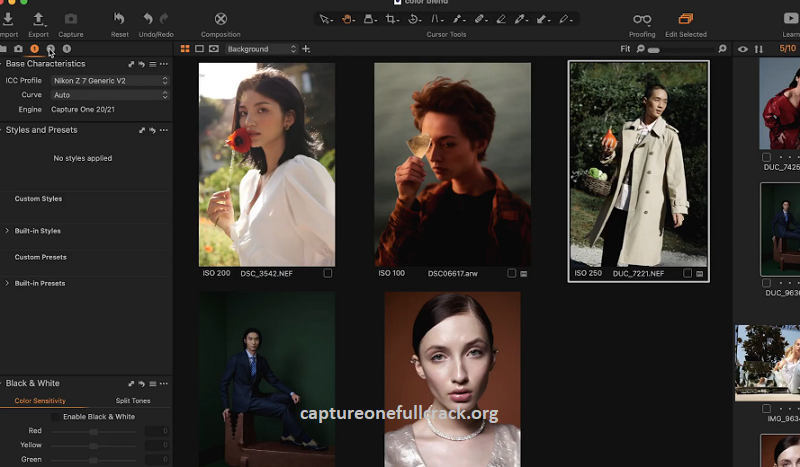Open the last round tool tab icon

tap(67, 49)
